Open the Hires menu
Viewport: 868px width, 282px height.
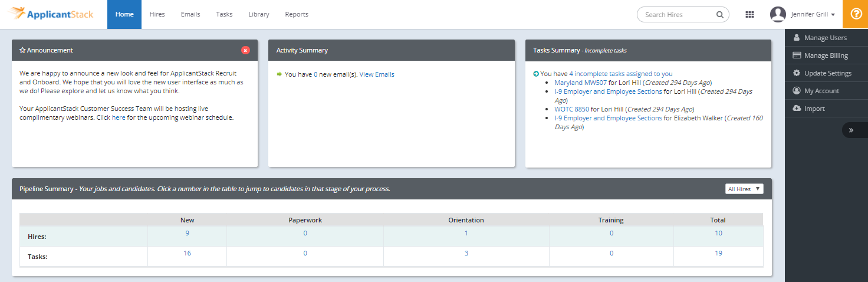[157, 14]
